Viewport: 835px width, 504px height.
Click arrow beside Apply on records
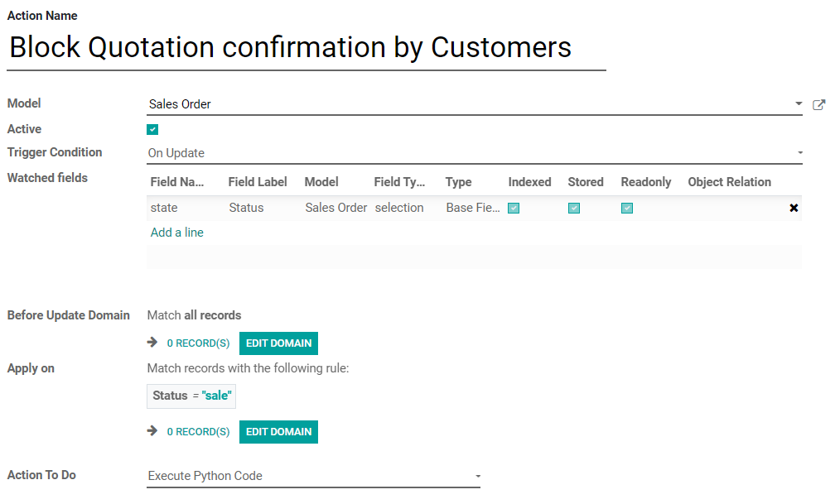coord(152,431)
